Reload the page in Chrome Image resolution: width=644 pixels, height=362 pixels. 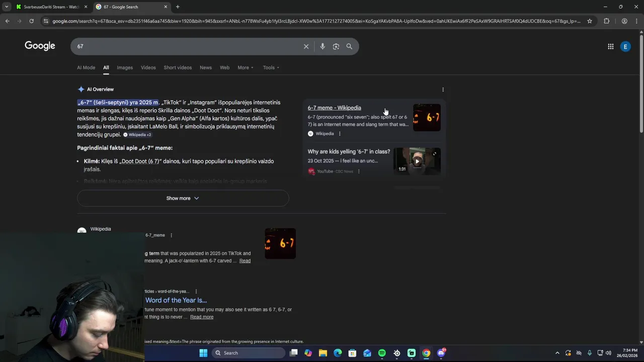(31, 21)
